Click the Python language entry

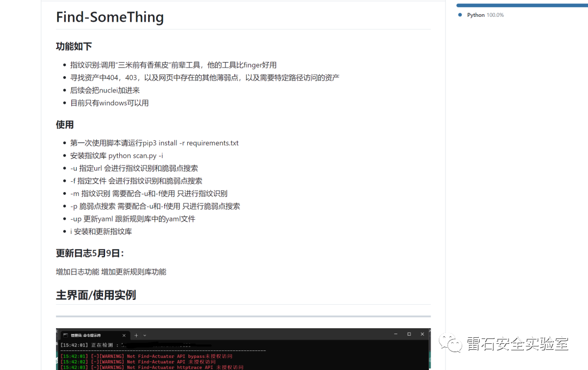tap(481, 15)
